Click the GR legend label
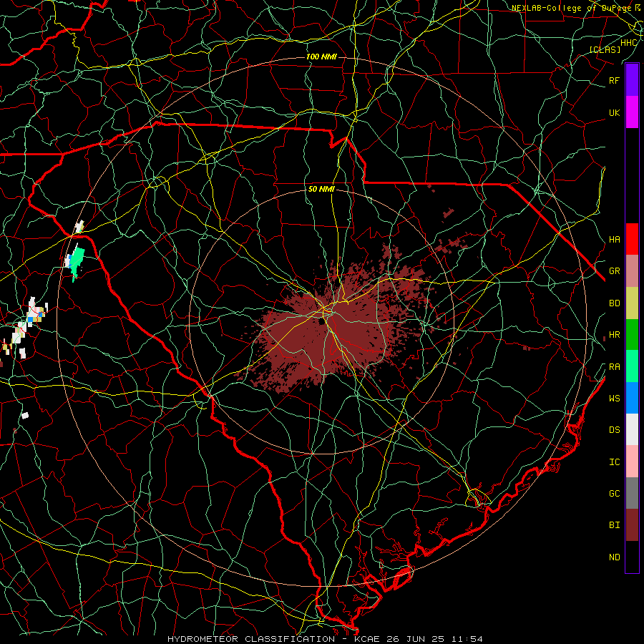644x644 pixels. pos(614,271)
